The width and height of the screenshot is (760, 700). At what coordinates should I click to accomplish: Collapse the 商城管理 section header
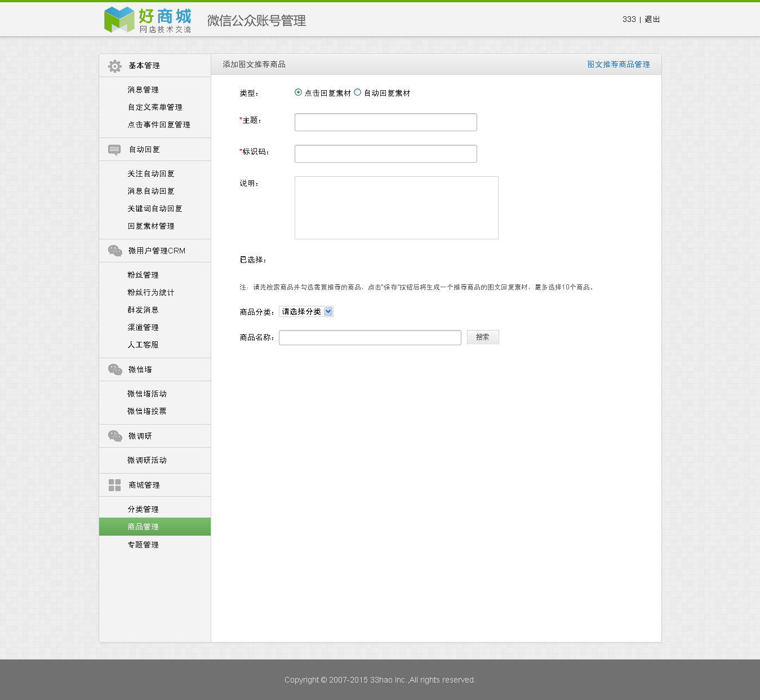click(155, 485)
